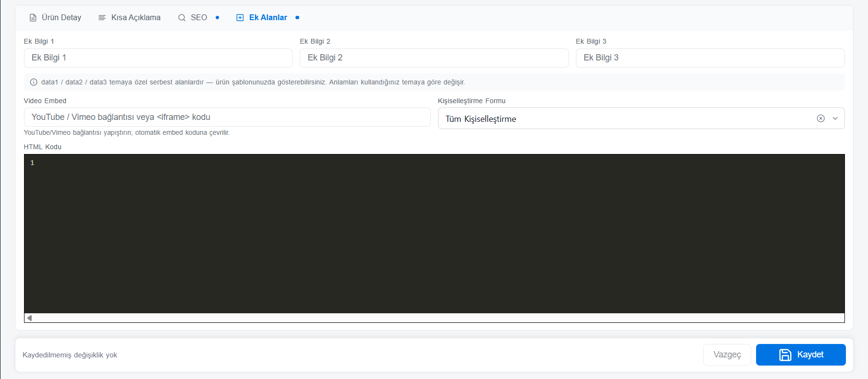Clear the Tüm Kişiselleştirme selection
This screenshot has width=868, height=379.
click(820, 118)
